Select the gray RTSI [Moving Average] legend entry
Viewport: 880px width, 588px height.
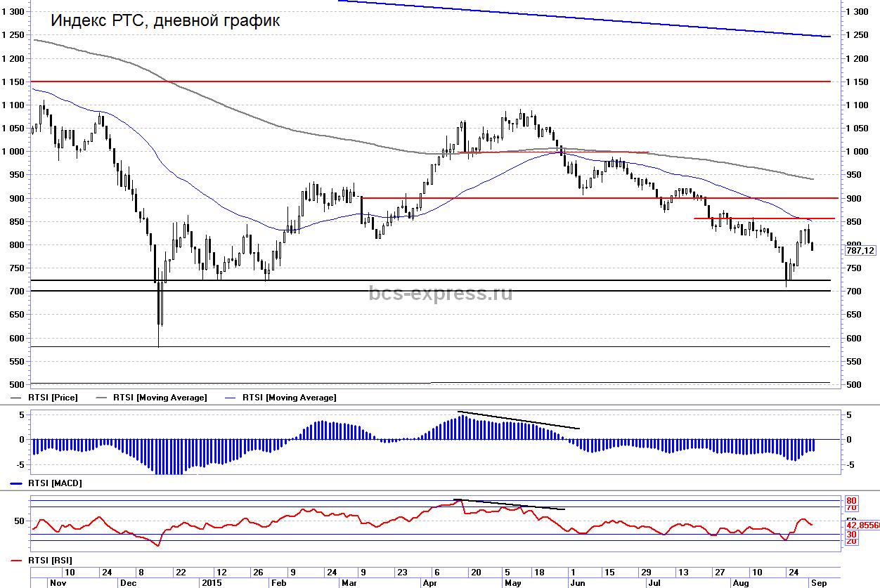160,398
